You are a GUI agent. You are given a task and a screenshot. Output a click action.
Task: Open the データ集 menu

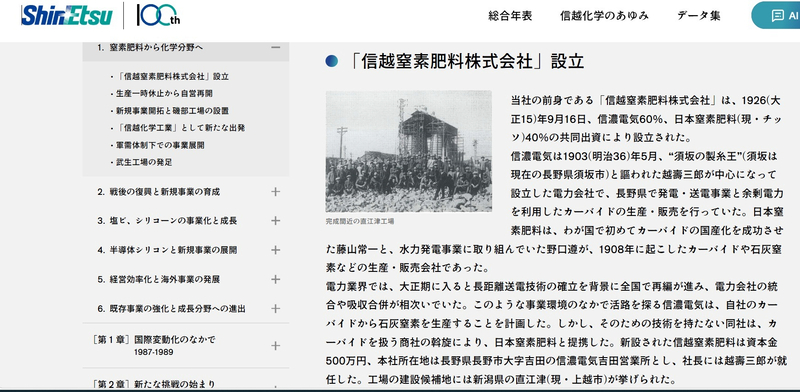click(x=698, y=16)
